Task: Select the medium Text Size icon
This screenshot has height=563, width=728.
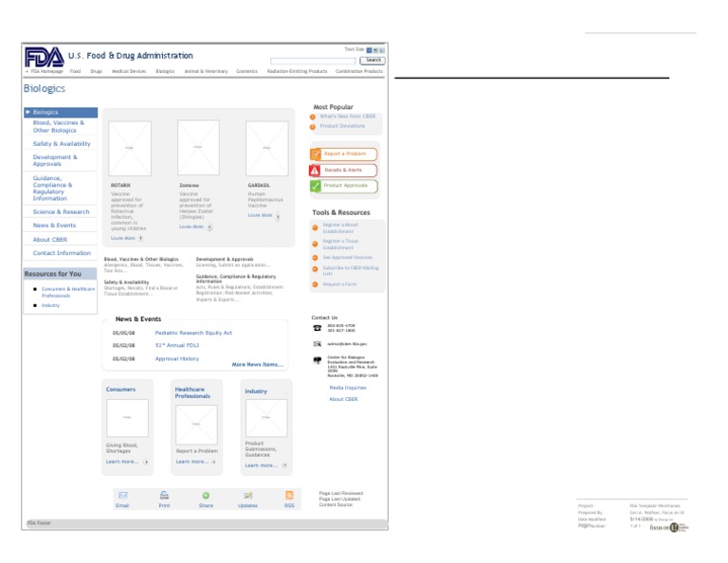Action: coord(375,50)
